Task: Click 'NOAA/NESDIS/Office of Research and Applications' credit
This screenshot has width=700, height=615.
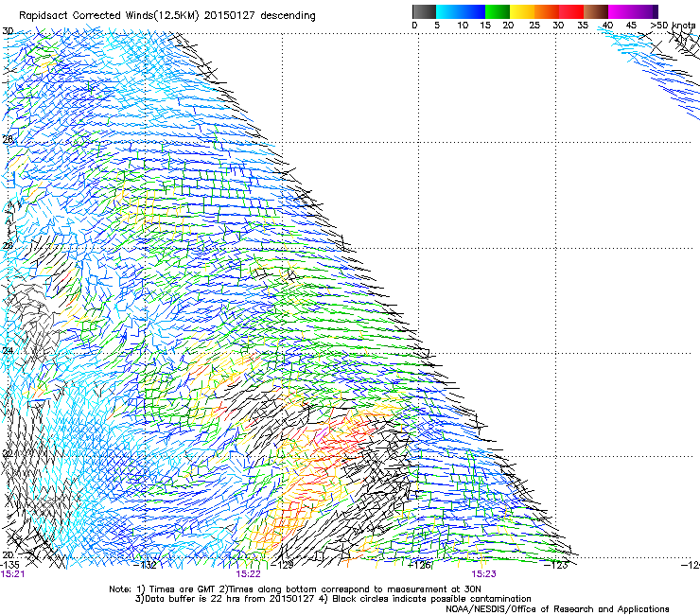Action: point(557,609)
